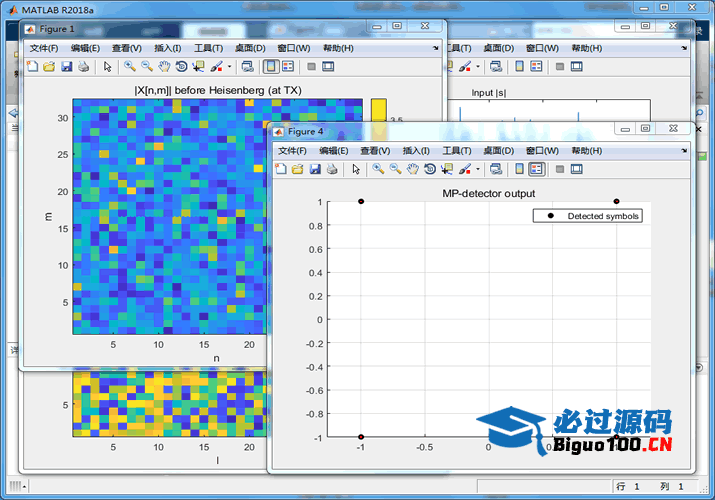
Task: Choose Rotate 3D tool in Figure 4
Action: click(430, 169)
